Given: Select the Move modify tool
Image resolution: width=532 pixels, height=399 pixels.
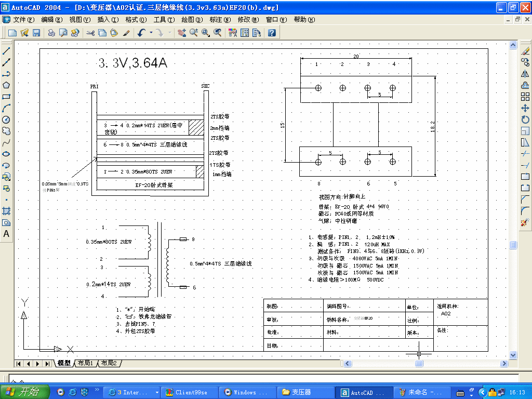Looking at the screenshot, I should [x=525, y=108].
